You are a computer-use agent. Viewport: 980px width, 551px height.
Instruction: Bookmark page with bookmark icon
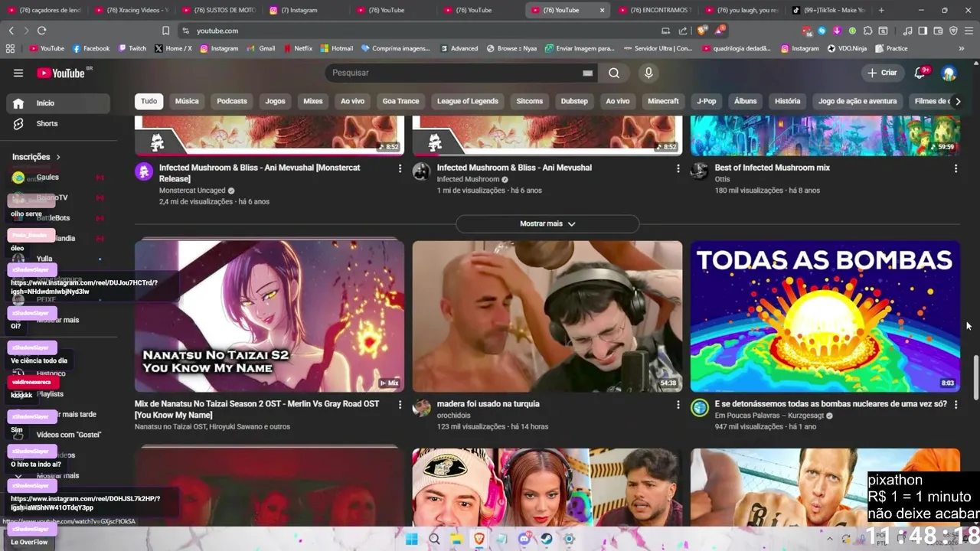(x=165, y=31)
